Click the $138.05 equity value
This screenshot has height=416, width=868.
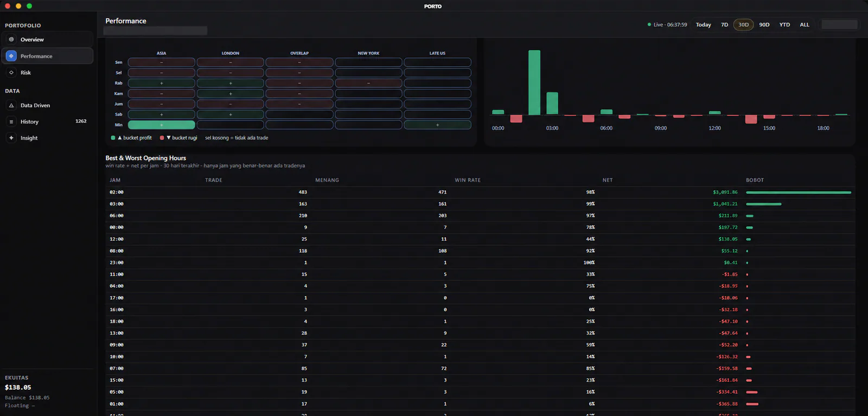click(18, 387)
